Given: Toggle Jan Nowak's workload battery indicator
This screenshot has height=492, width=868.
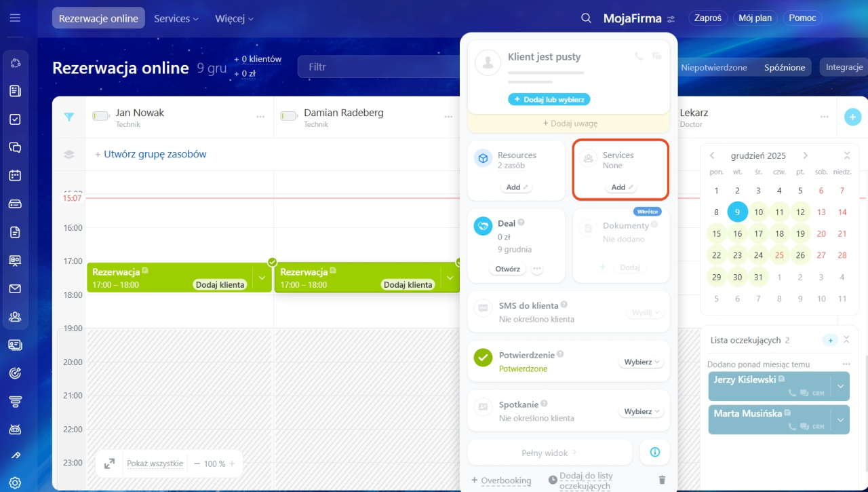Looking at the screenshot, I should pyautogui.click(x=100, y=116).
